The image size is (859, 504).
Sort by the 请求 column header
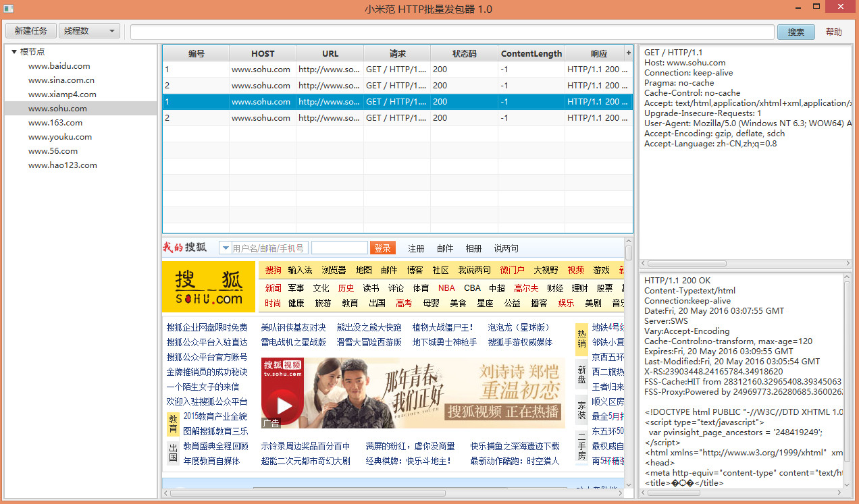point(397,53)
